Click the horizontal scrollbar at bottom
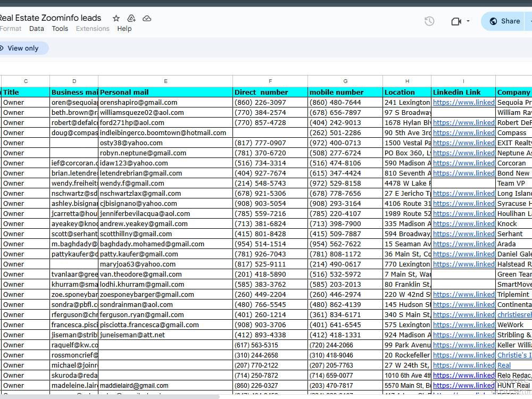 [109, 397]
